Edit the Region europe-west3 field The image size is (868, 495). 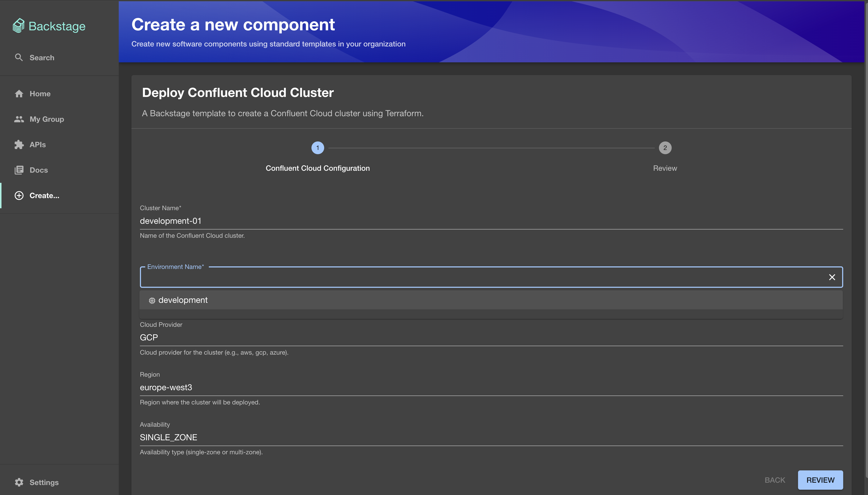tap(491, 387)
